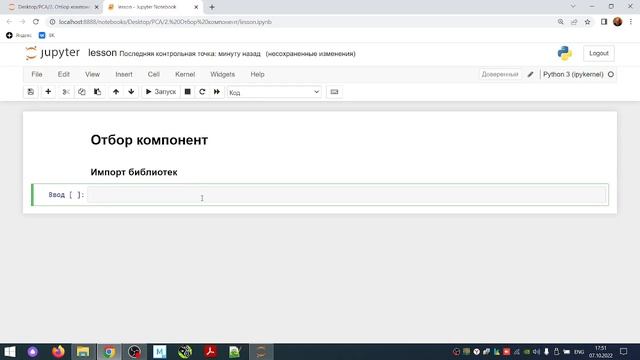This screenshot has width=640, height=360.
Task: Click the Ввод [ ]: cell prompt
Action: [x=66, y=195]
